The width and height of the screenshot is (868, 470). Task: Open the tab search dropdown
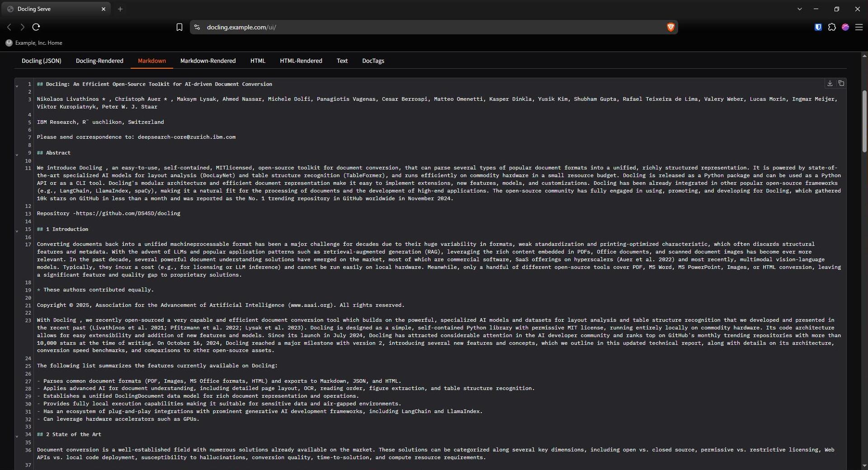click(800, 9)
